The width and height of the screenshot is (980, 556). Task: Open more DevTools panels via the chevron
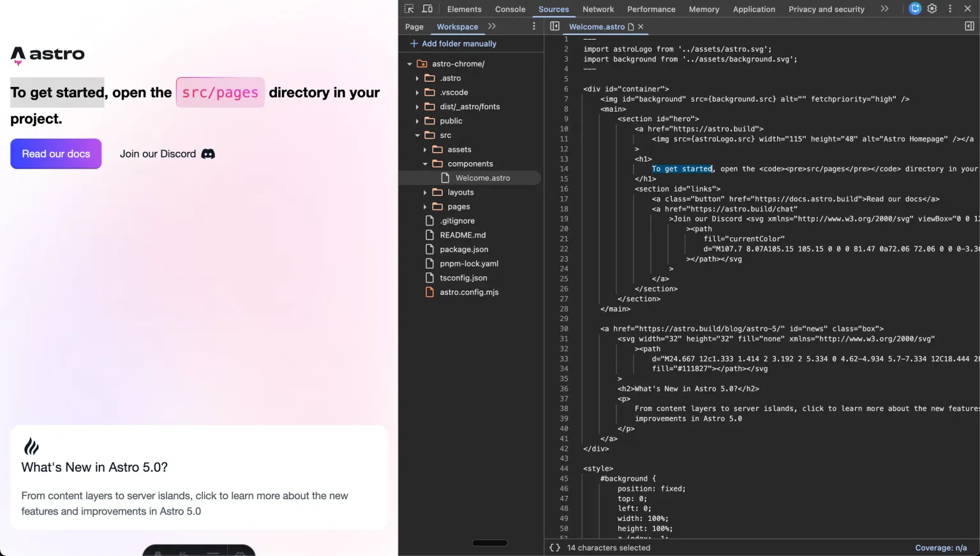click(884, 9)
